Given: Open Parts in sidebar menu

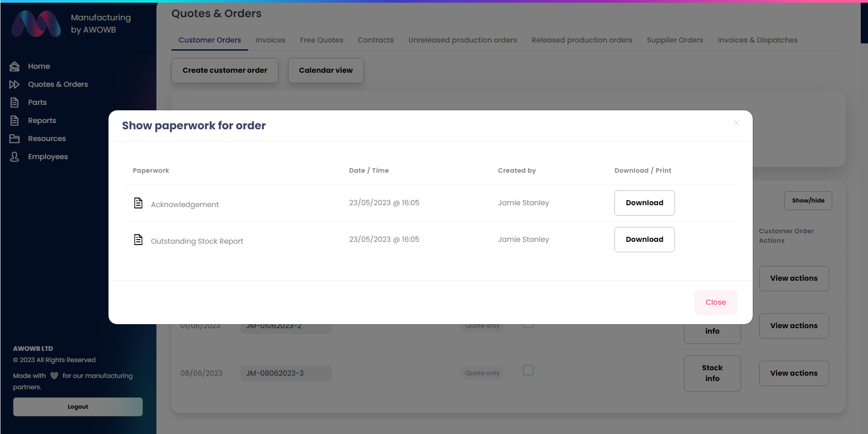Looking at the screenshot, I should 37,103.
